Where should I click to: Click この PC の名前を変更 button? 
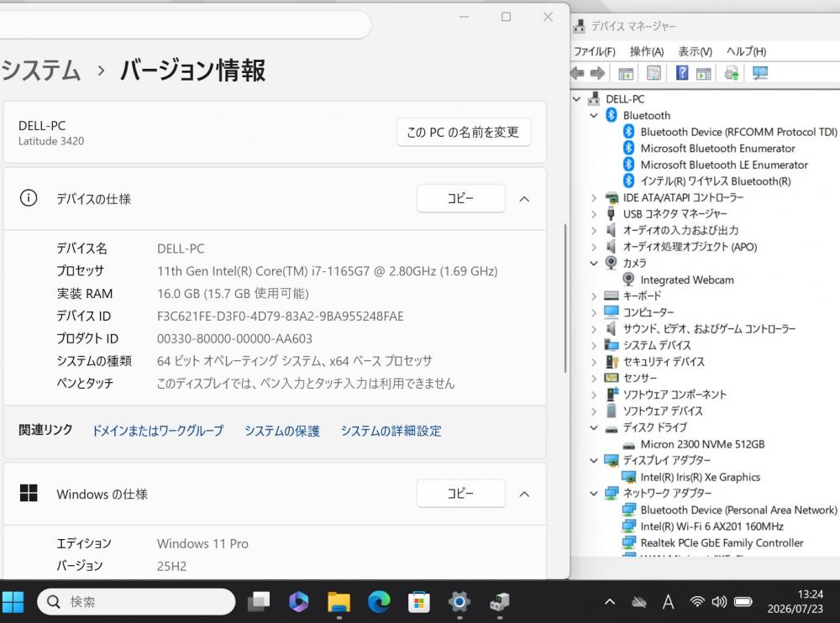[464, 133]
